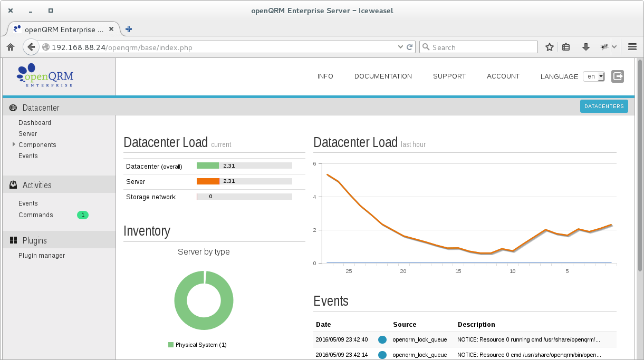
Task: Open Events under Activities
Action: [x=28, y=203]
